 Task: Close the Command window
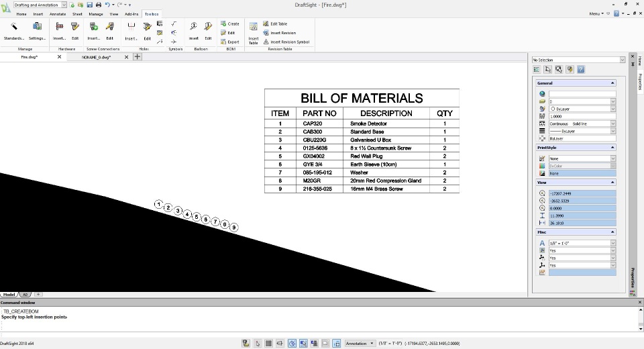[x=639, y=302]
